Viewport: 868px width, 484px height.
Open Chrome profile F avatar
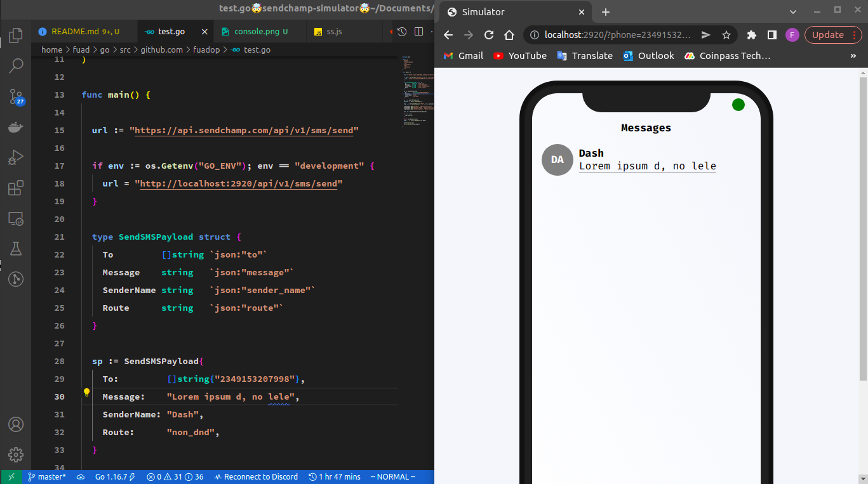point(792,35)
